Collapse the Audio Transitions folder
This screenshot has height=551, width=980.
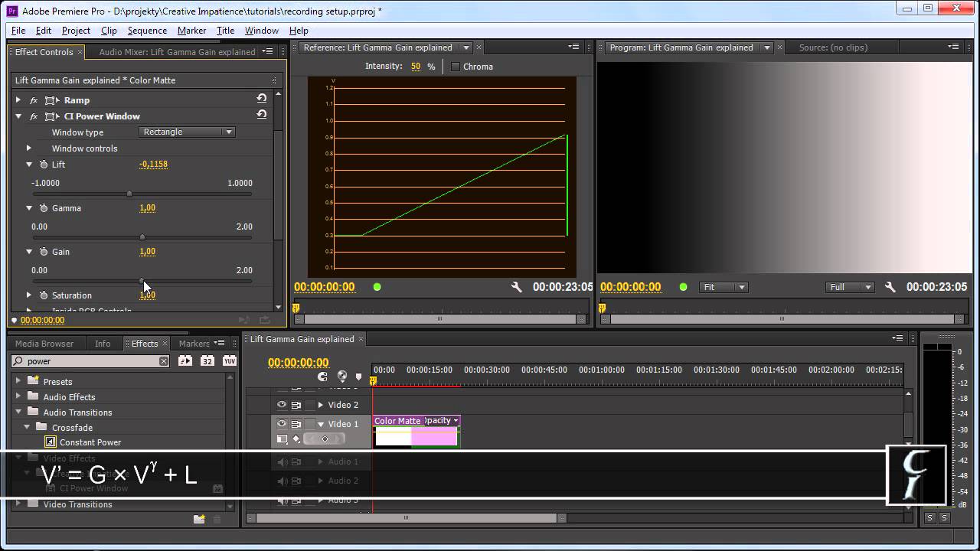[18, 412]
